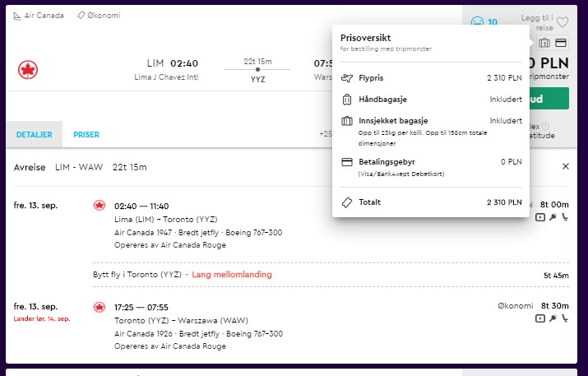Click the card icon next to Betalingsgebyr
The width and height of the screenshot is (588, 376).
pyautogui.click(x=347, y=162)
